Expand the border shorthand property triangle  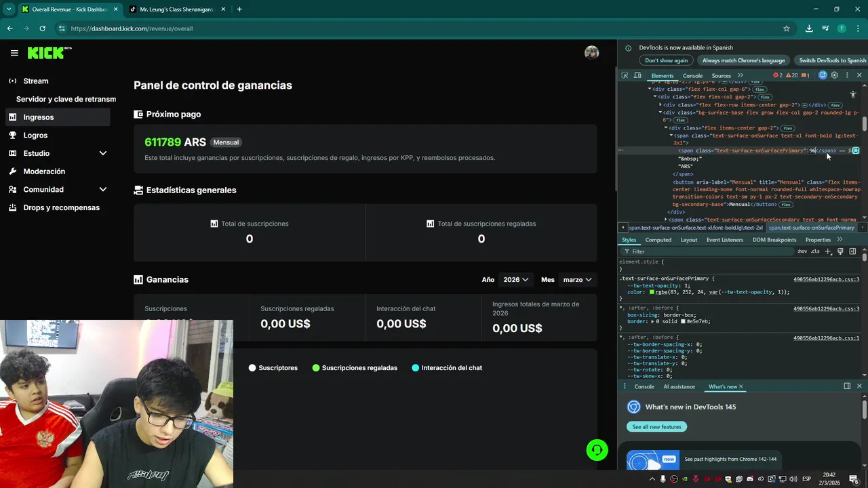coord(652,321)
